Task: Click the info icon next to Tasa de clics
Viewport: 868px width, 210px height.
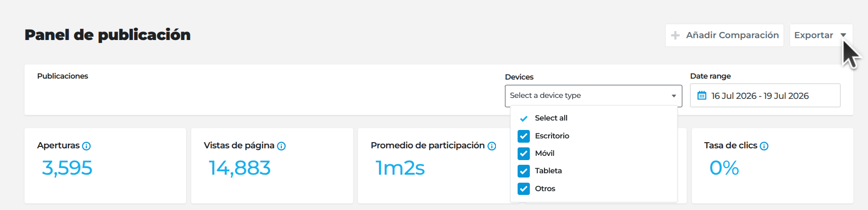Action: click(x=764, y=146)
